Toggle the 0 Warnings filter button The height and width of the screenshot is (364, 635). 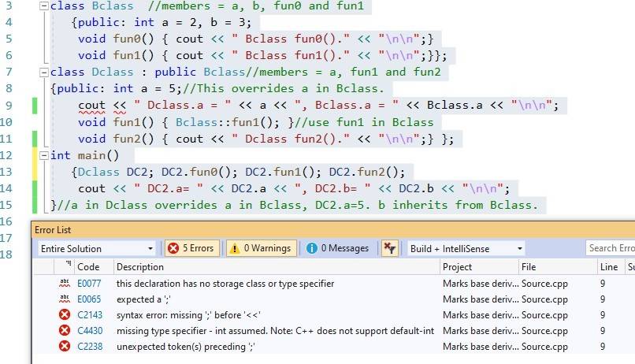coord(262,248)
